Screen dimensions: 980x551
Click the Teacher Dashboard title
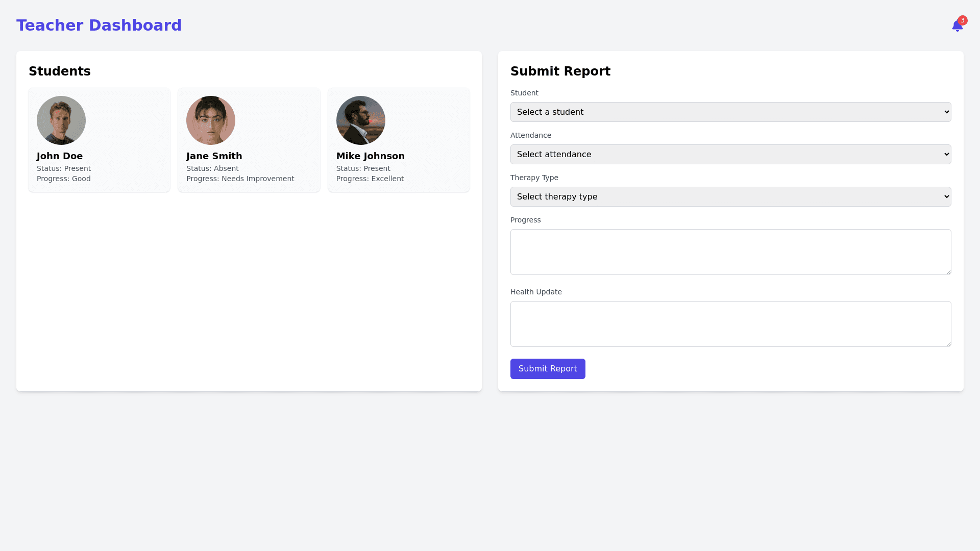[x=99, y=26]
